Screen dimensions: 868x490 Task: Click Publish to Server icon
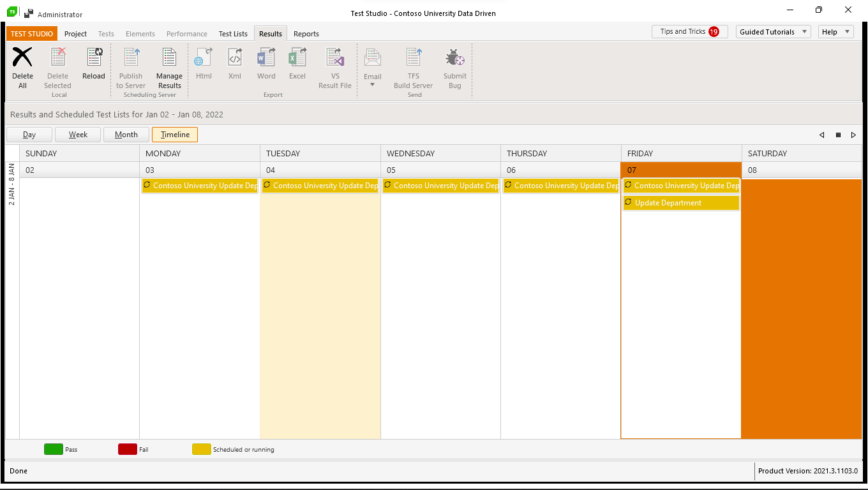pyautogui.click(x=131, y=57)
